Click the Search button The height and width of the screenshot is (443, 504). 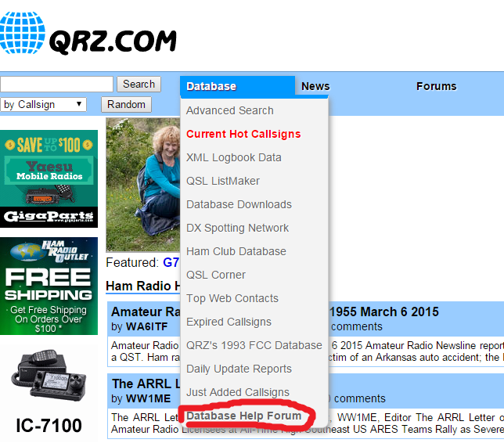[139, 85]
